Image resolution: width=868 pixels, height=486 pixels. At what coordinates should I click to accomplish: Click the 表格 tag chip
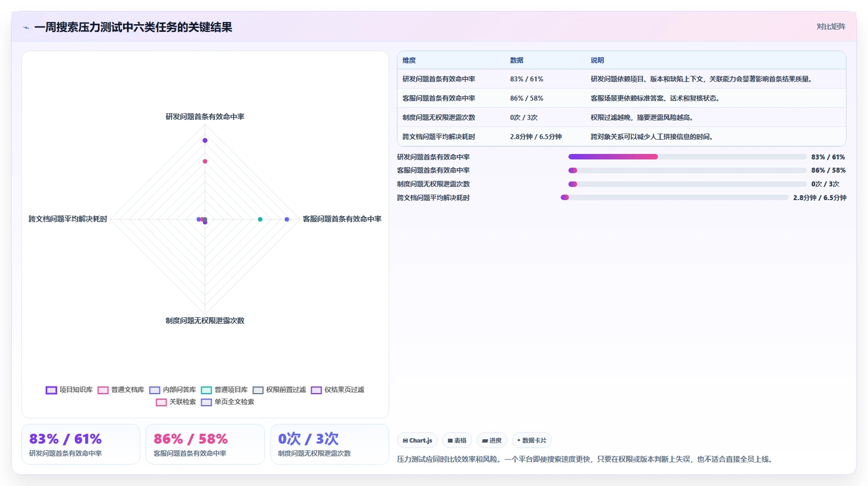coord(457,440)
